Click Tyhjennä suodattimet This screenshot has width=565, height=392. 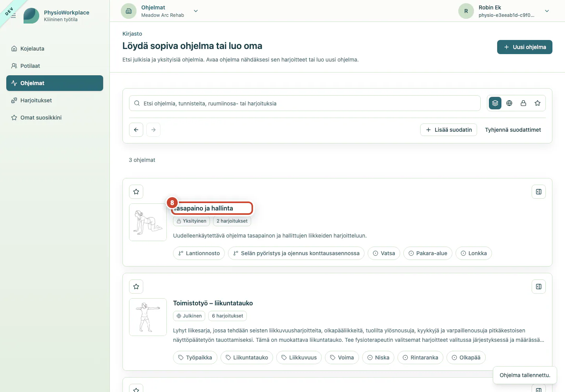pos(513,130)
